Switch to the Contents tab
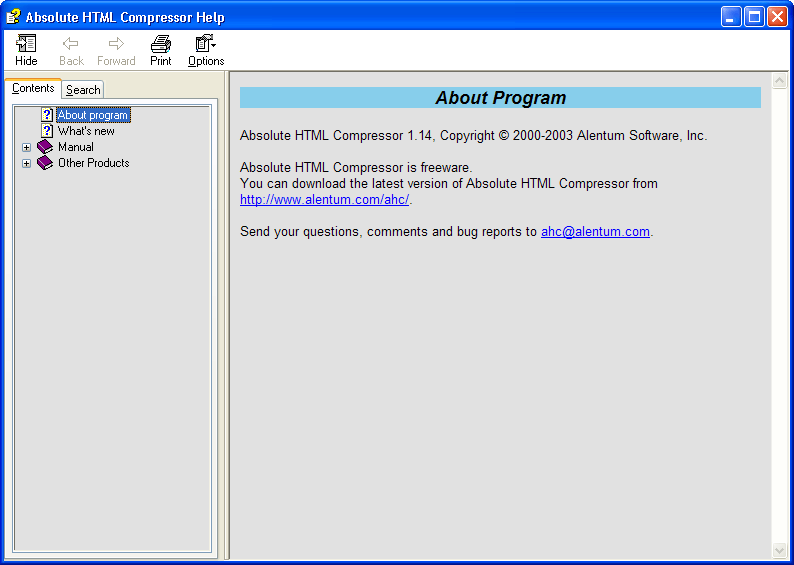794x565 pixels. (33, 88)
